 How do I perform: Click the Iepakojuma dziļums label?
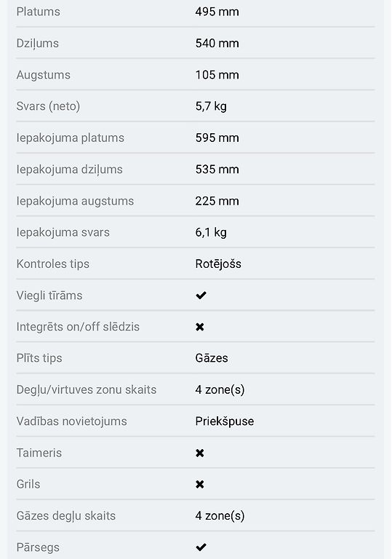click(70, 170)
